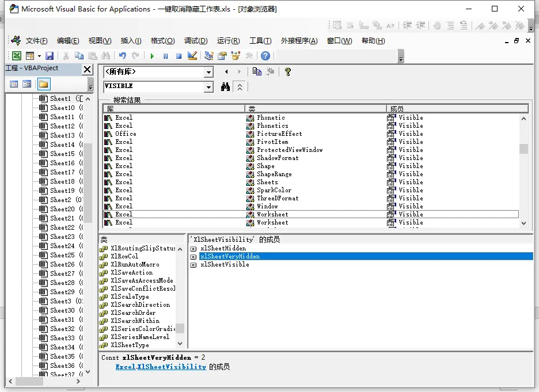Follow the XlSheetVisibility link

tap(172, 367)
